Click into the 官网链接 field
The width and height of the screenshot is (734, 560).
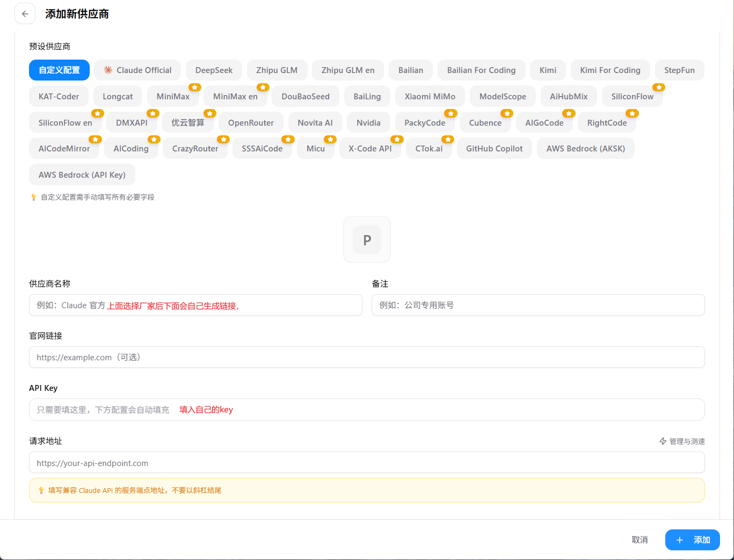367,357
